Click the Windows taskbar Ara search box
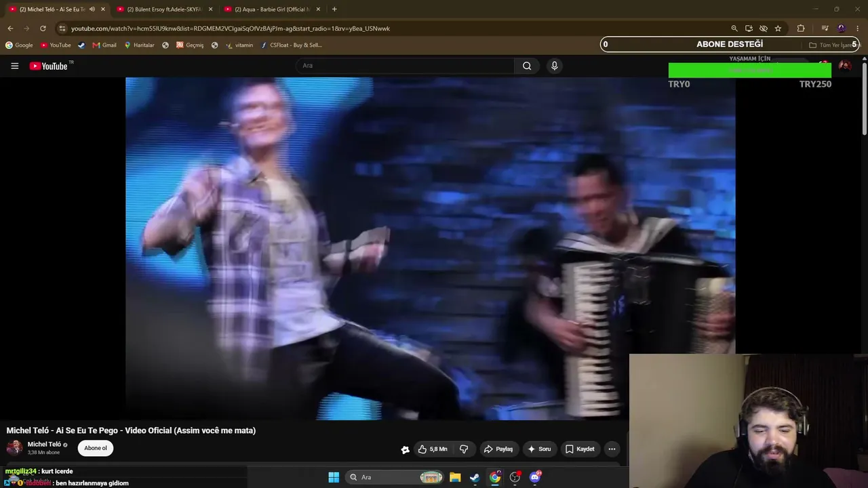The width and height of the screenshot is (868, 488). tap(395, 477)
